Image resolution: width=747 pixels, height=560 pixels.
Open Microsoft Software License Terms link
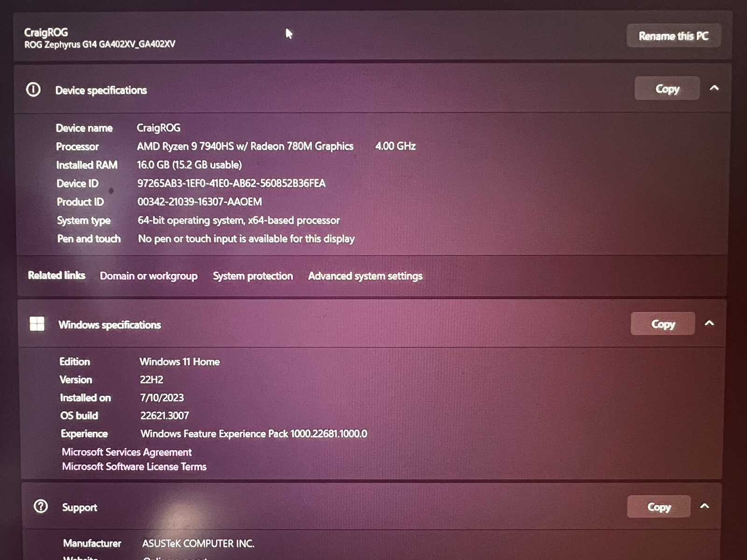click(134, 466)
